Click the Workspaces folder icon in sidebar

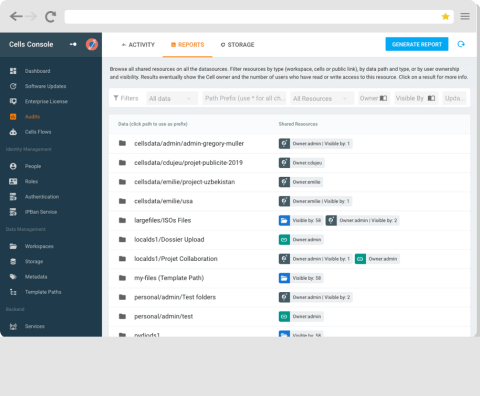click(13, 246)
